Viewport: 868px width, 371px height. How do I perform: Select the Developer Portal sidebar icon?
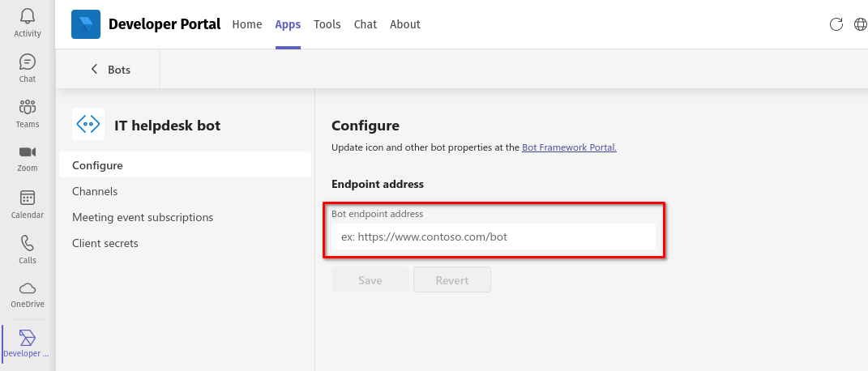pyautogui.click(x=27, y=337)
